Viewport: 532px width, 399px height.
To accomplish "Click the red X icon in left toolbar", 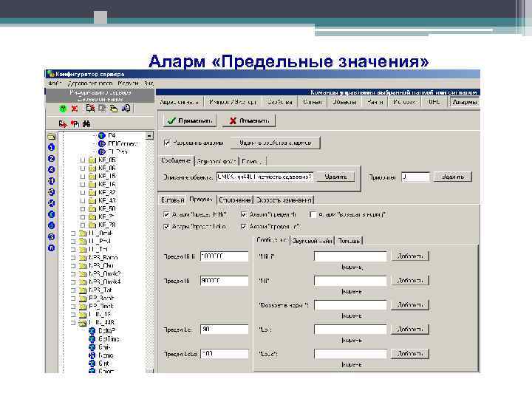I will (75, 109).
